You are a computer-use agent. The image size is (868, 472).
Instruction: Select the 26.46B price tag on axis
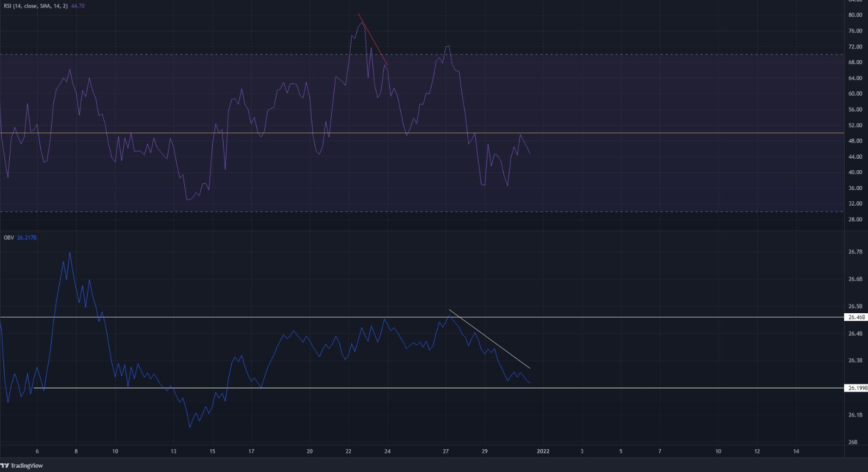855,317
